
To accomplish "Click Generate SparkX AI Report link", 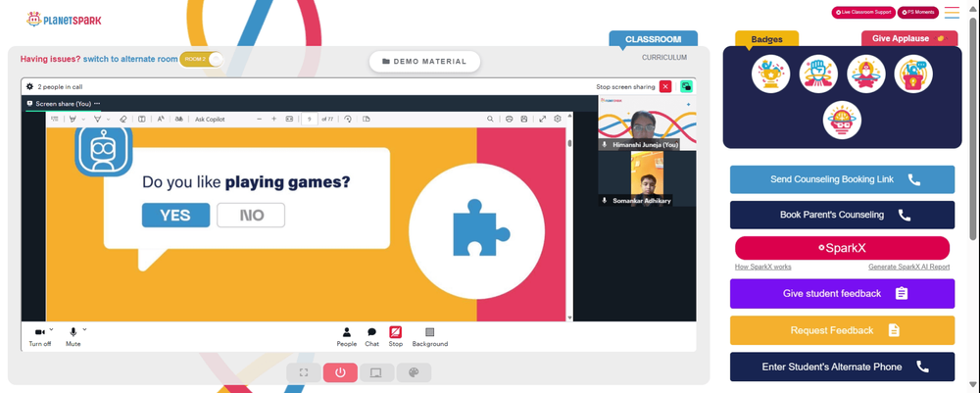I will [908, 267].
